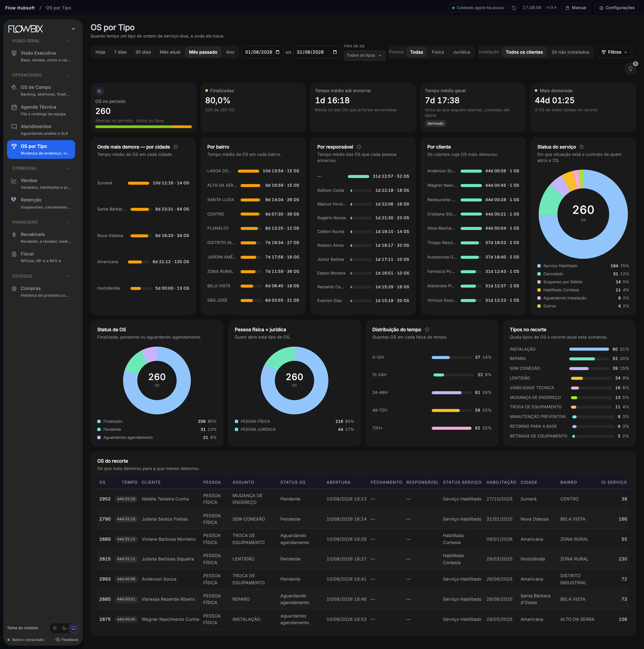Click Cancelado legend green swatch

pyautogui.click(x=539, y=274)
